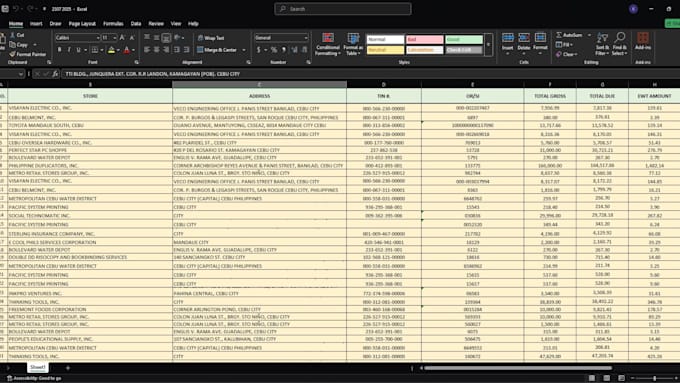Screen dimensions: 680x383
Task: Click the Copy icon in Clipboard group
Action: 13,45
